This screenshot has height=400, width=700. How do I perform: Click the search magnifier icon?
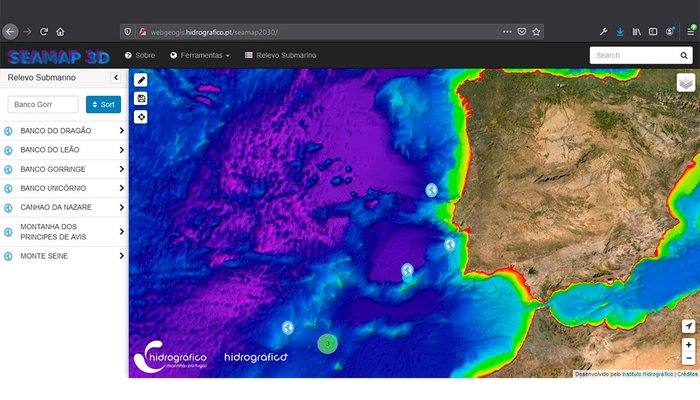(684, 56)
